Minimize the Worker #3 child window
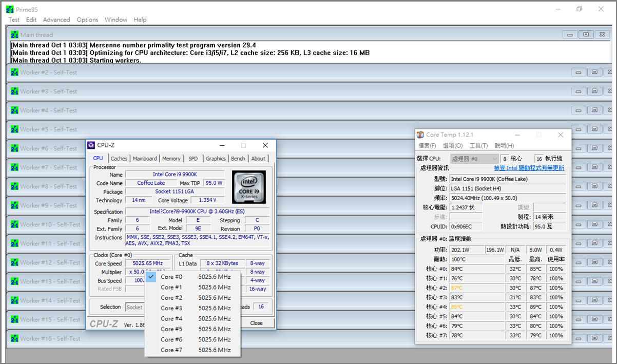 579,91
